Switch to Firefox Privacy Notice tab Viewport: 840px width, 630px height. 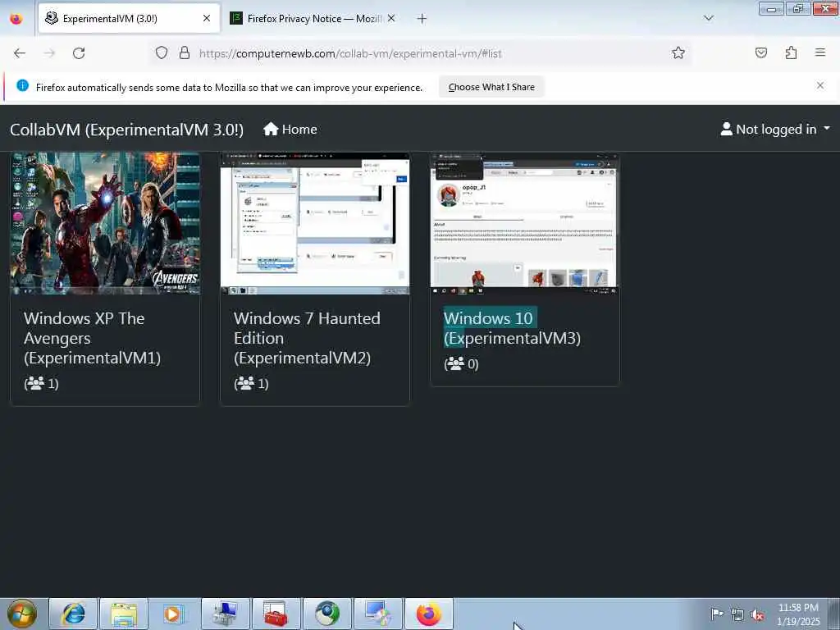tap(313, 18)
